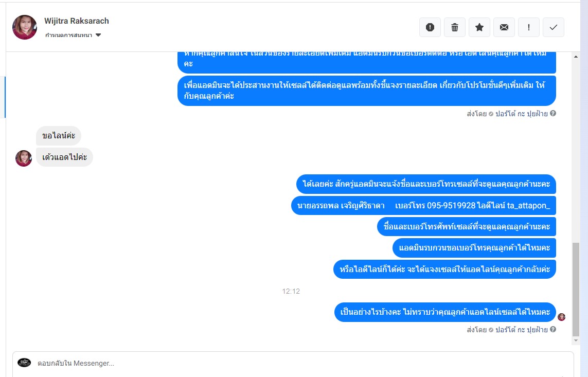This screenshot has width=588, height=377.
Task: Expand the กำหนดการสนทนา dropdown arrow
Action: [x=98, y=35]
